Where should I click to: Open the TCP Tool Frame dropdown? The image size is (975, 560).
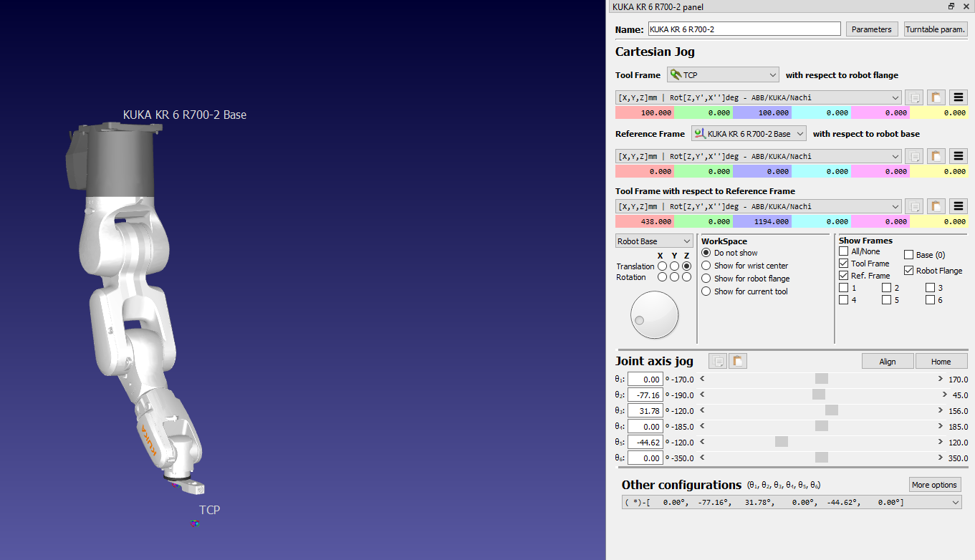723,74
